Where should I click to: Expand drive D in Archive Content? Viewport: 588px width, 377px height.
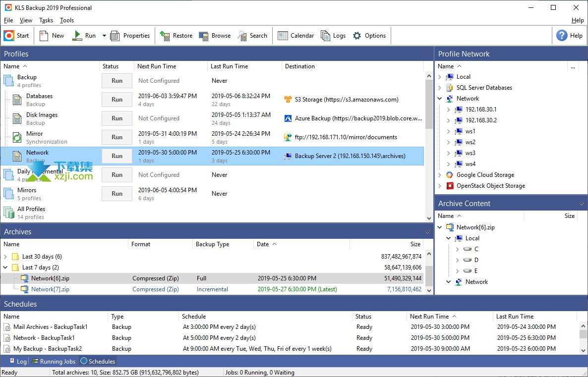[458, 260]
